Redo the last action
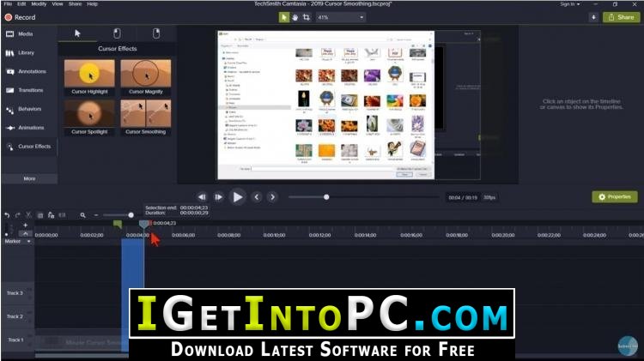Screen dimensions: 644x361 click(x=18, y=215)
